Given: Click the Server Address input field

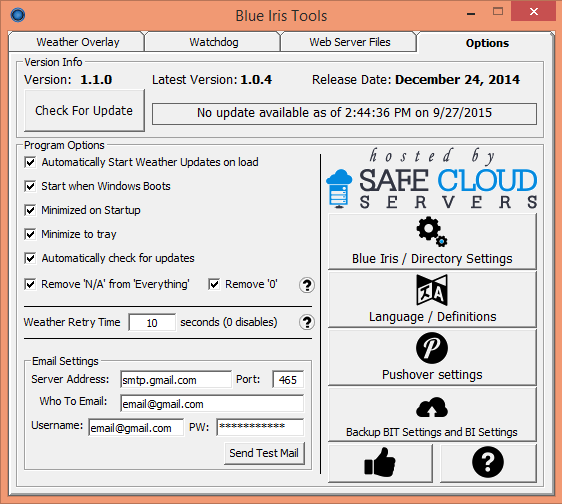Looking at the screenshot, I should pyautogui.click(x=176, y=380).
